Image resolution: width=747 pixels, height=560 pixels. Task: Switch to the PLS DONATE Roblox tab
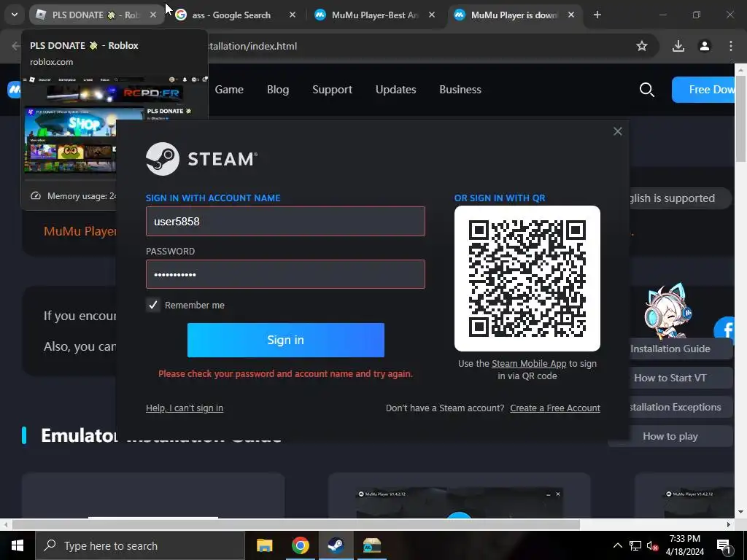(94, 15)
